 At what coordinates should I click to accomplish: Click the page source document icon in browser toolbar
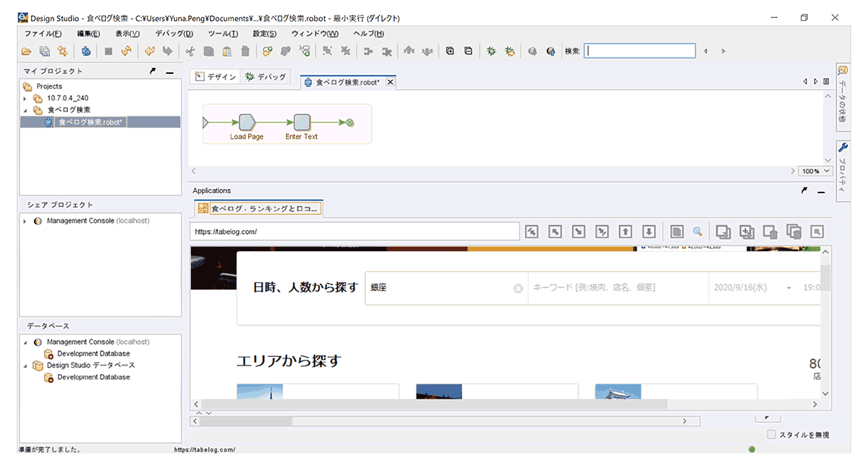677,232
